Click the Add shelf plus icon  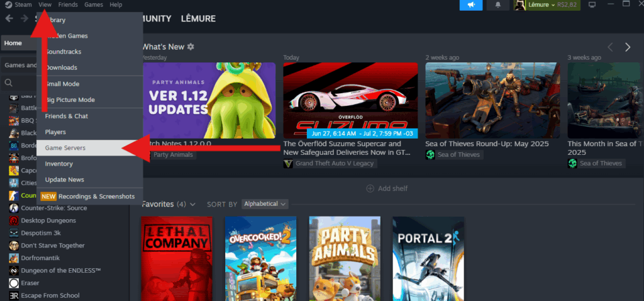point(370,188)
